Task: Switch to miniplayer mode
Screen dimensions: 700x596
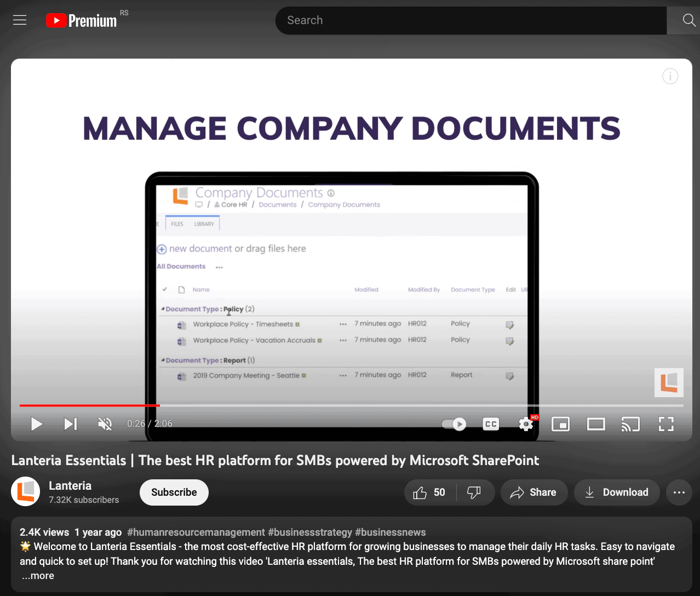Action: coord(560,424)
